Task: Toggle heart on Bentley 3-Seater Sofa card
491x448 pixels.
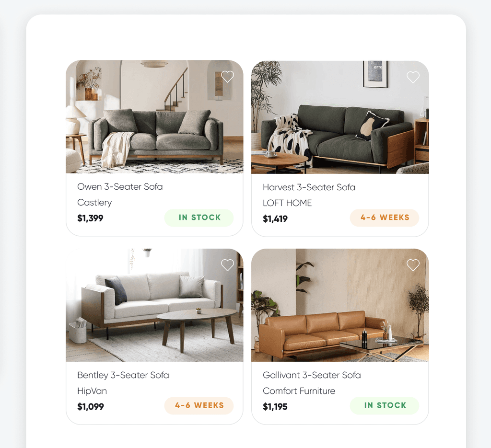Action: tap(227, 265)
